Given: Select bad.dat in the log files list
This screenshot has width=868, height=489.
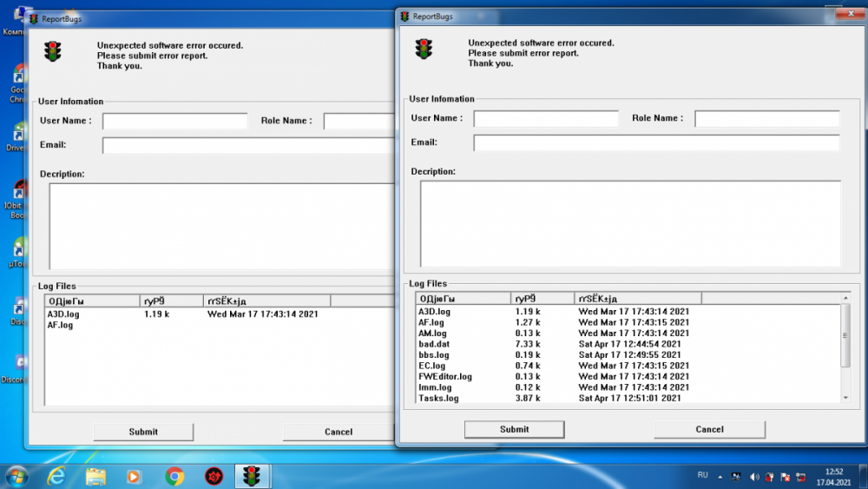Looking at the screenshot, I should click(x=434, y=344).
